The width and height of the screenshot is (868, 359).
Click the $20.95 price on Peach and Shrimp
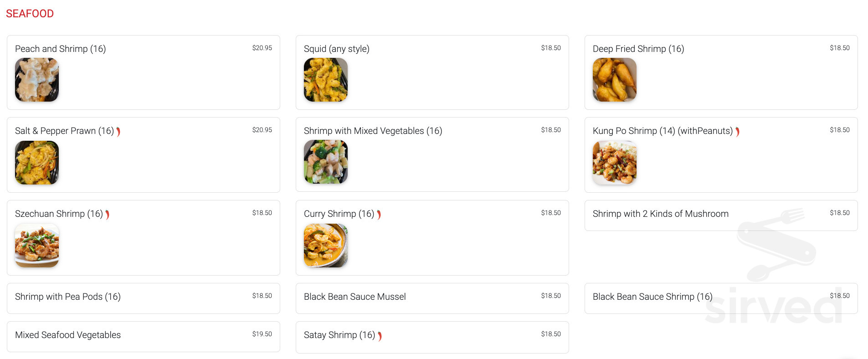(262, 48)
